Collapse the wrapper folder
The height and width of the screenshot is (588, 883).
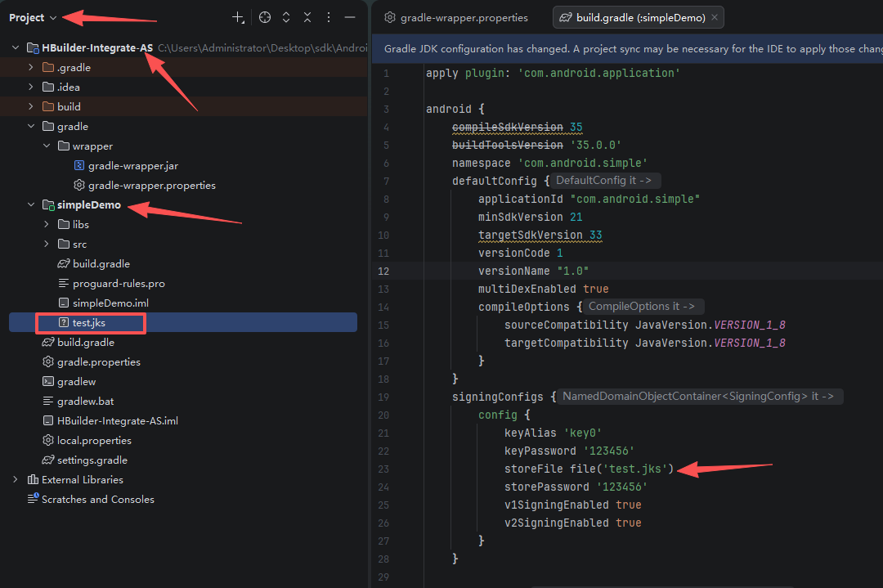47,146
